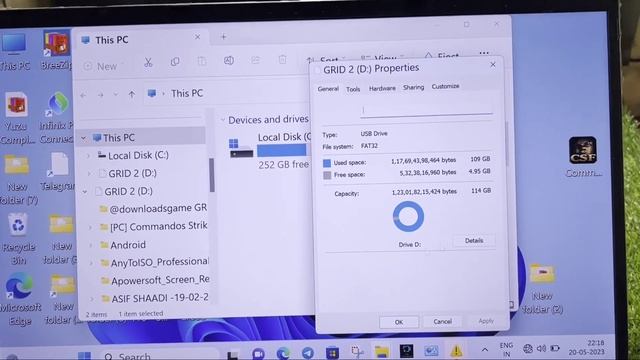Open the recent locations dropdown arrow
Viewport: 640px width, 360px height.
click(116, 95)
